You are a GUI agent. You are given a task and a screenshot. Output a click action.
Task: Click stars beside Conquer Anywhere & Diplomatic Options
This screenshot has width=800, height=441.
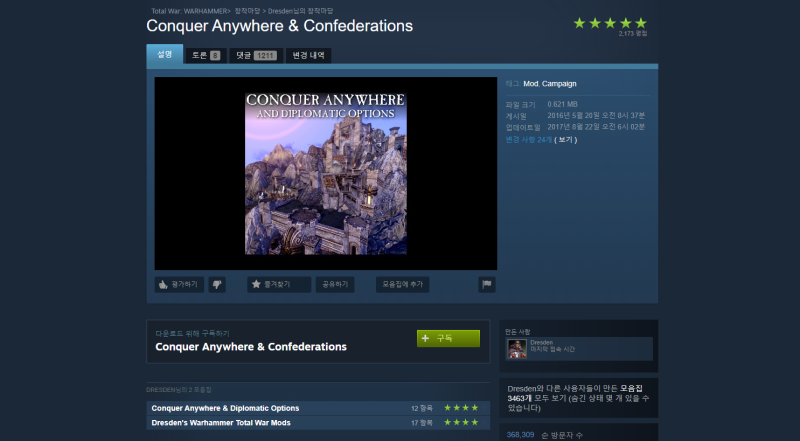pyautogui.click(x=461, y=408)
